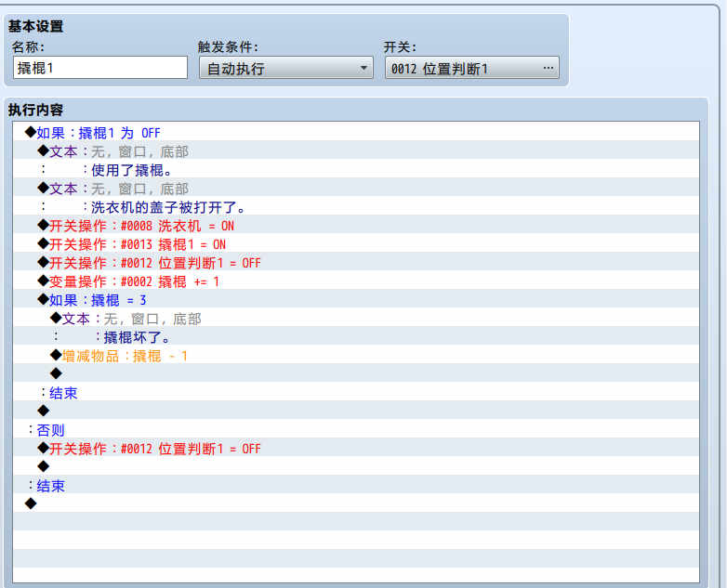Select the empty command line below 增减物品
Image resolution: width=727 pixels, height=588 pixels.
356,372
